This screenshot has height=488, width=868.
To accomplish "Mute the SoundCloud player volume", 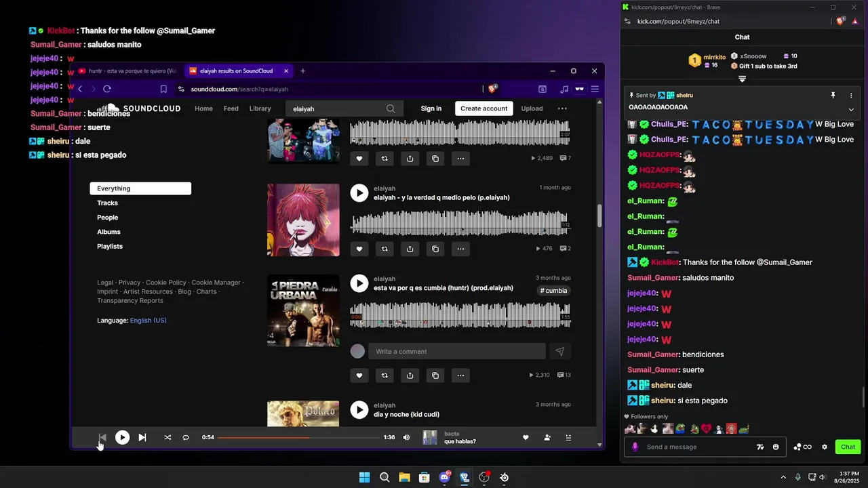I will pyautogui.click(x=406, y=437).
